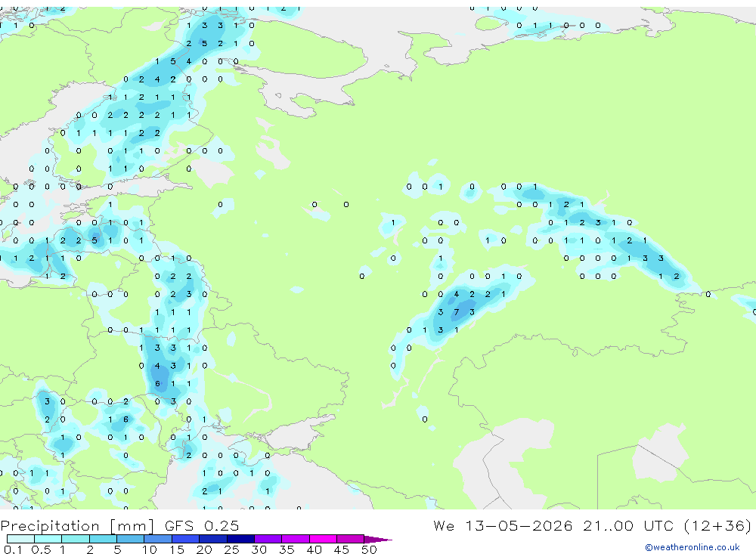Click the legend label '0.5'
The width and height of the screenshot is (756, 554).
pyautogui.click(x=41, y=549)
